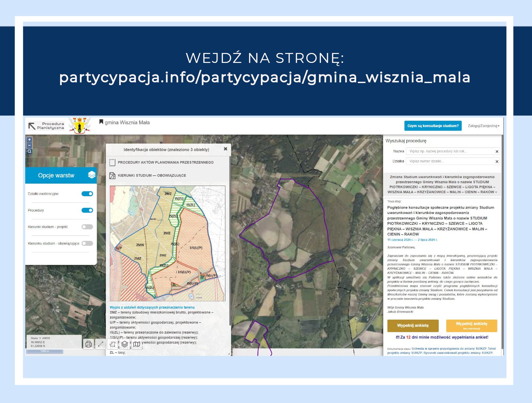Click Wypełnij ankietę bez rejestracji button
This screenshot has width=532, height=403.
click(x=472, y=325)
